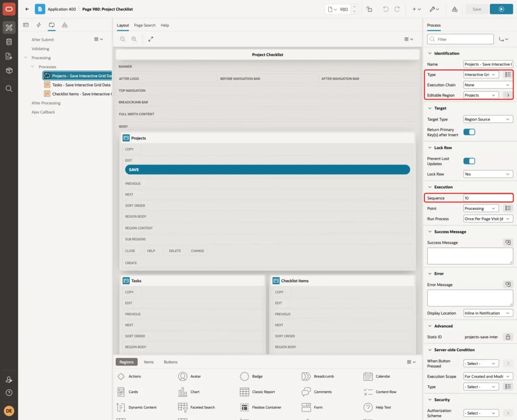Toggle Return Primary Key(s) after Insert switch

469,132
